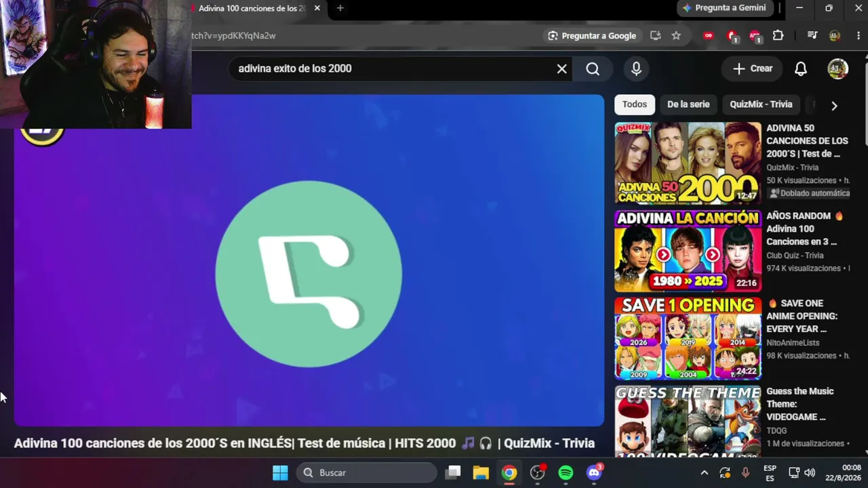Click the main video player
The width and height of the screenshot is (868, 488).
(309, 260)
